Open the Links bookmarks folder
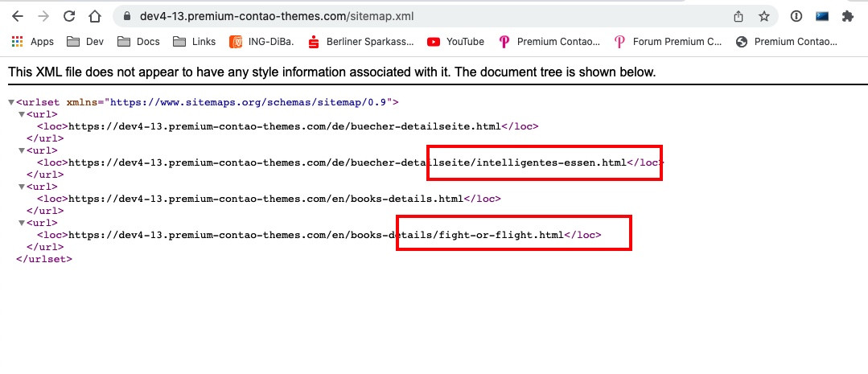Viewport: 868px width, 374px height. coord(195,42)
